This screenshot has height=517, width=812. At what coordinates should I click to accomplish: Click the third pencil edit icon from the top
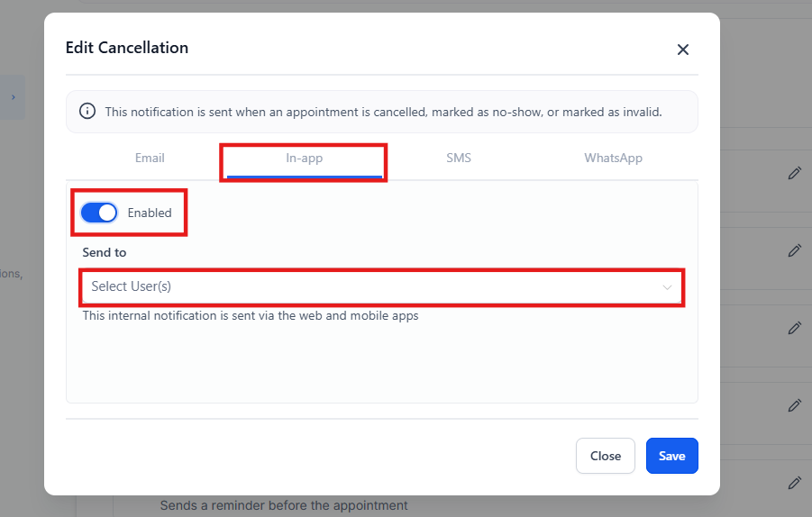tap(794, 328)
